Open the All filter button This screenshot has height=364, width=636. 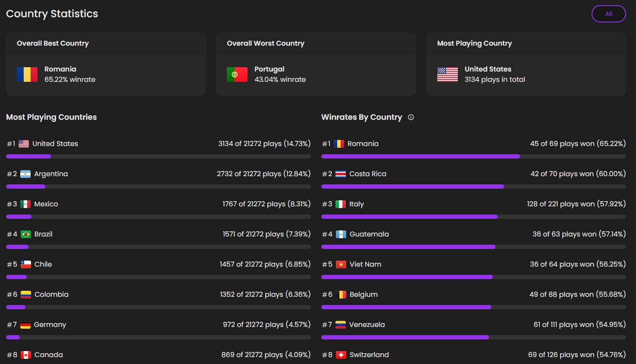click(x=608, y=14)
